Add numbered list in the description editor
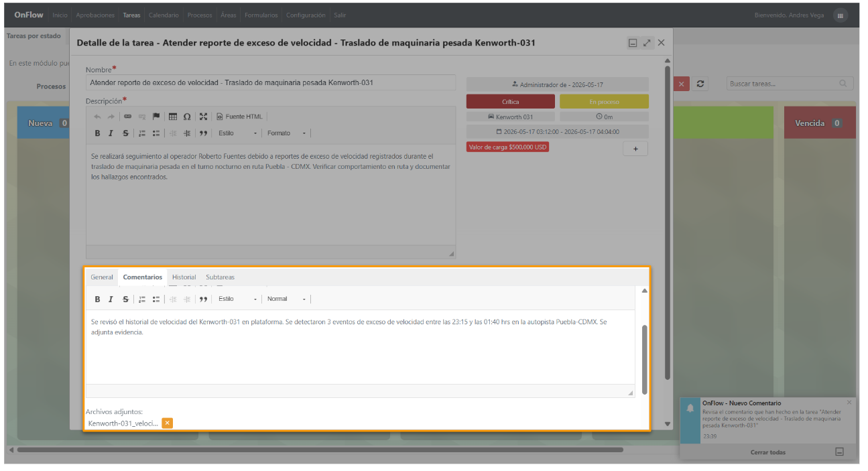Viewport: 868px width, 471px height. coord(142,133)
